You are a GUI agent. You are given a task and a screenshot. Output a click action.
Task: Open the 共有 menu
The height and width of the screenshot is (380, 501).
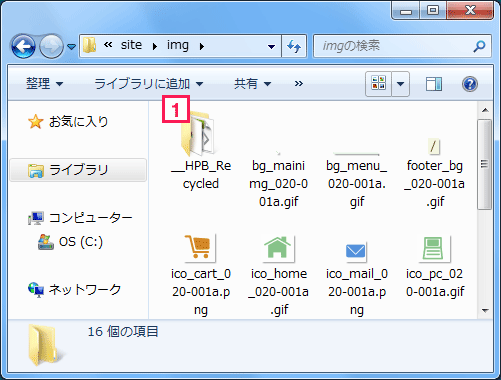[x=252, y=84]
